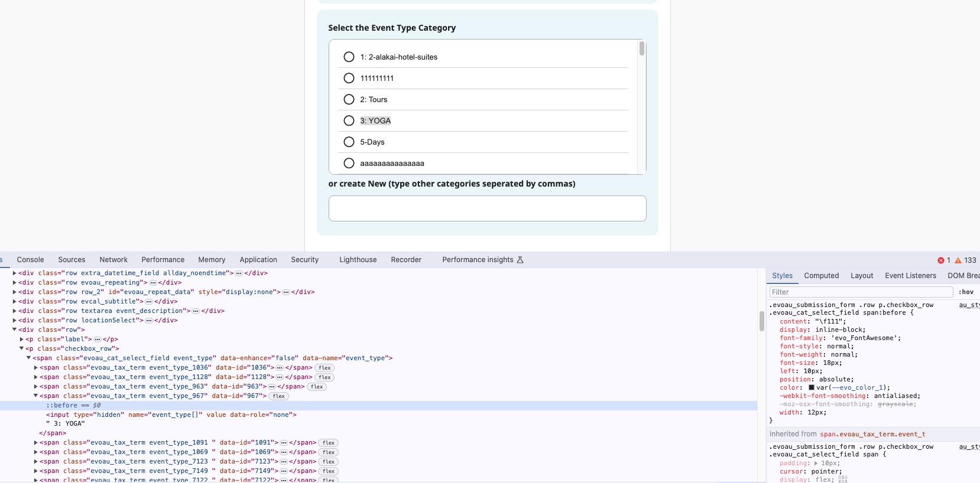Click the ellipsis in the event_type_1091 span

coord(284,443)
